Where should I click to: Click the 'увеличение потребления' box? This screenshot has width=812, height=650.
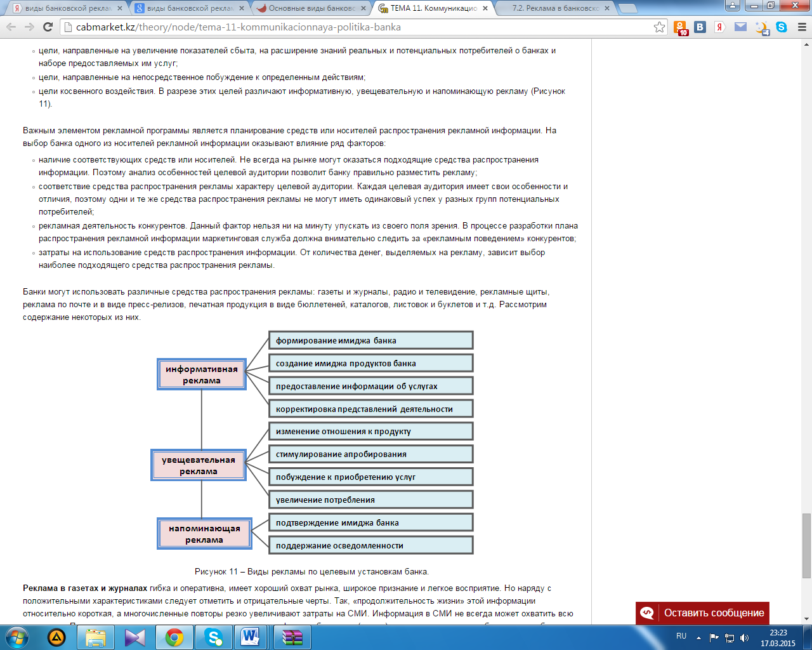coord(371,500)
